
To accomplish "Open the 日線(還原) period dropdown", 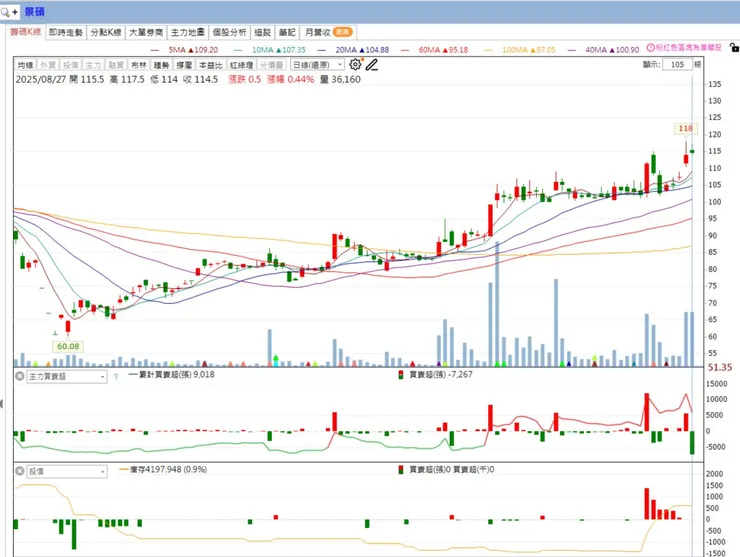I will tap(317, 65).
